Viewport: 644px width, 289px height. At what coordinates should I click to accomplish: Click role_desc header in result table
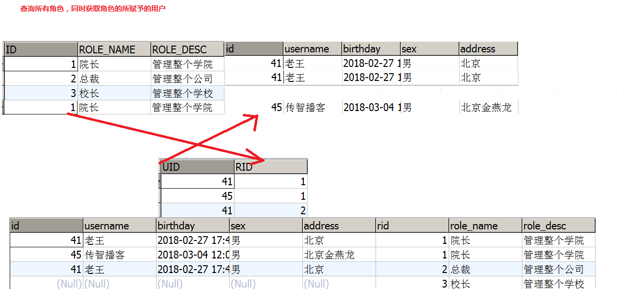(559, 225)
